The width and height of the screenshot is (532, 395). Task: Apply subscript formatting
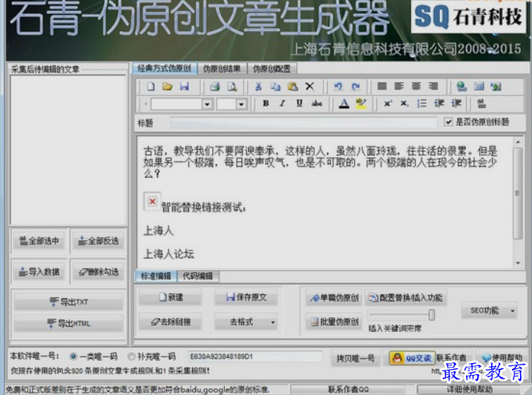pos(404,104)
